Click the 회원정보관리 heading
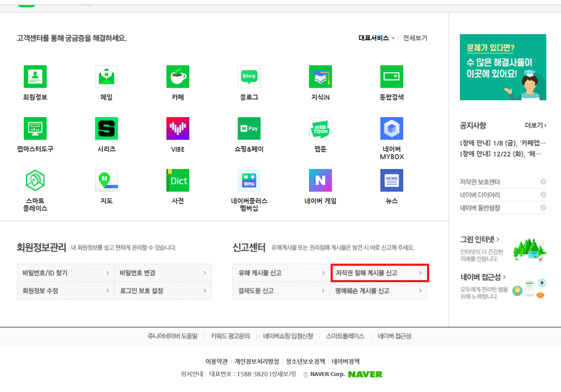The height and width of the screenshot is (392, 561). [41, 248]
